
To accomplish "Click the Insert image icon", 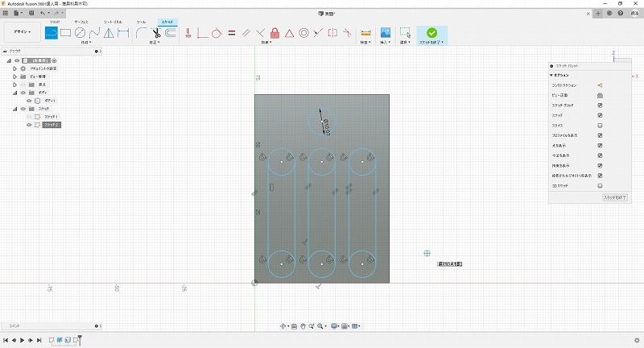I will pyautogui.click(x=386, y=33).
